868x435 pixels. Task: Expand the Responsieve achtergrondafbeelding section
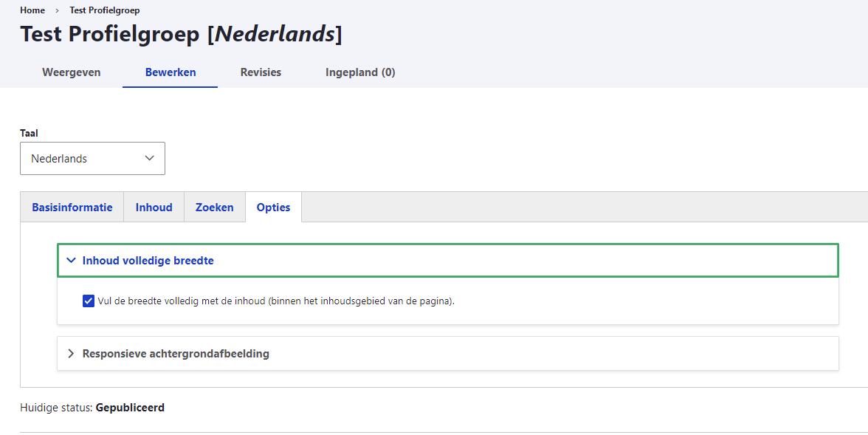(x=176, y=354)
